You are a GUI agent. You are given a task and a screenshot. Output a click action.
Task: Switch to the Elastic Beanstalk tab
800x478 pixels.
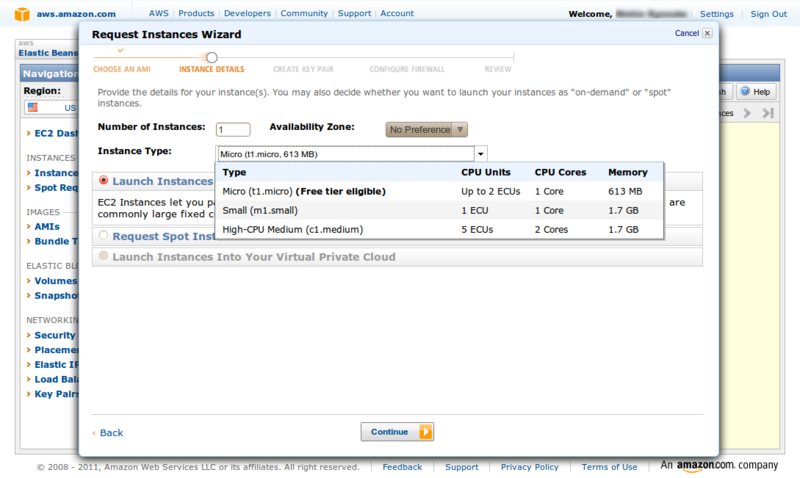tap(47, 53)
